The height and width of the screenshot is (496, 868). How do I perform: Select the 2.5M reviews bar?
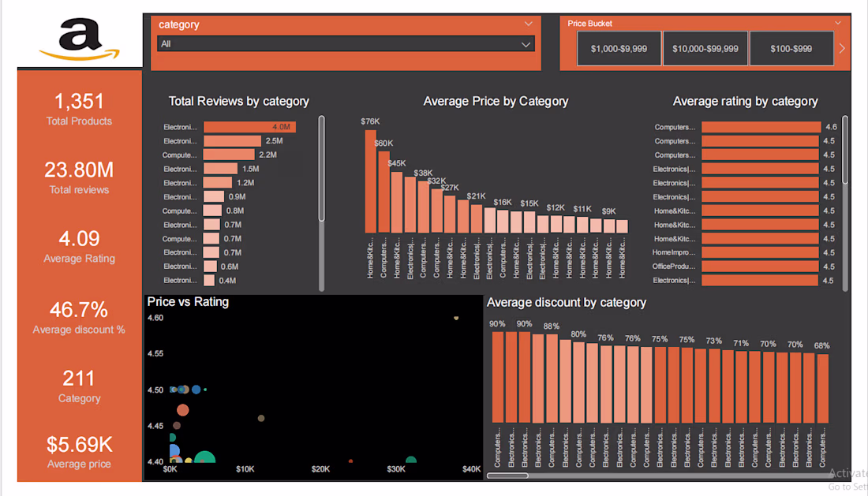tap(233, 141)
